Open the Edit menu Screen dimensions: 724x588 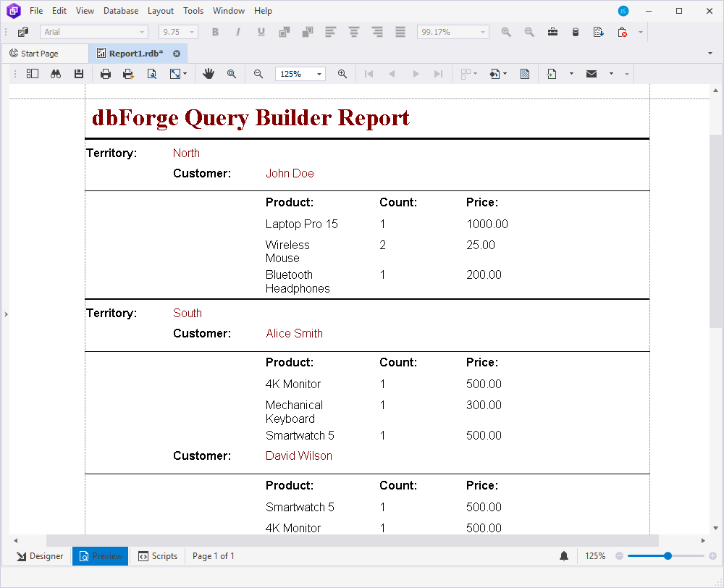[59, 11]
